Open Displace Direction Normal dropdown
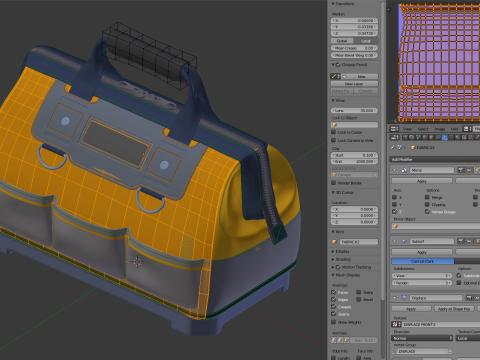The height and width of the screenshot is (360, 480). (x=422, y=338)
